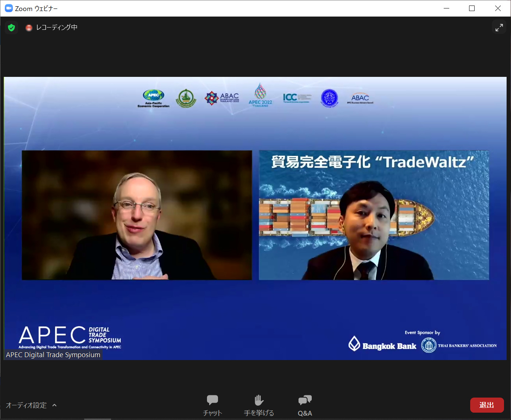Maximize the Zoom webinar window
The height and width of the screenshot is (420, 511).
coord(472,8)
